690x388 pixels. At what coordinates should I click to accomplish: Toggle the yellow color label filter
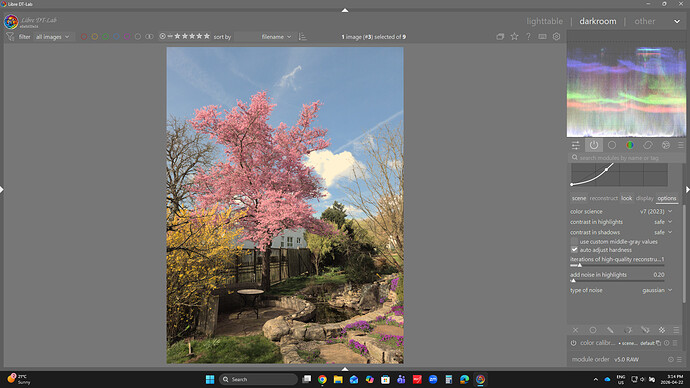coord(95,37)
